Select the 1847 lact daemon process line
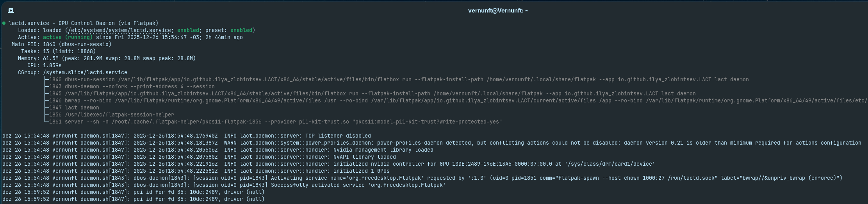Viewport: 868px width, 204px height. tap(74, 108)
